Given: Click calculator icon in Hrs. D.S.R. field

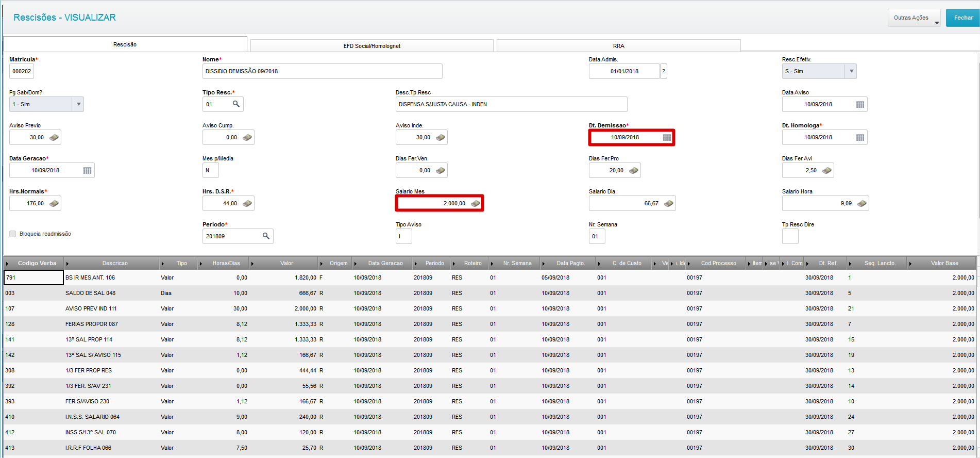Looking at the screenshot, I should click(247, 204).
